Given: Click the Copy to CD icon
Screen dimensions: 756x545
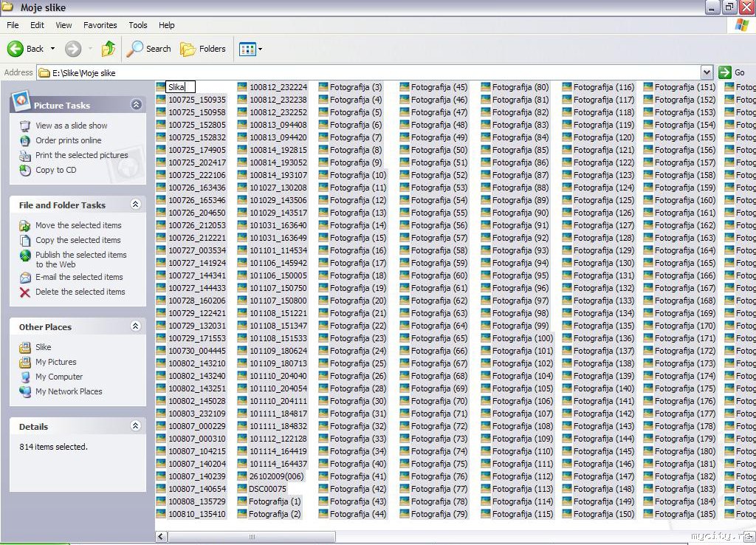Looking at the screenshot, I should click(x=25, y=170).
